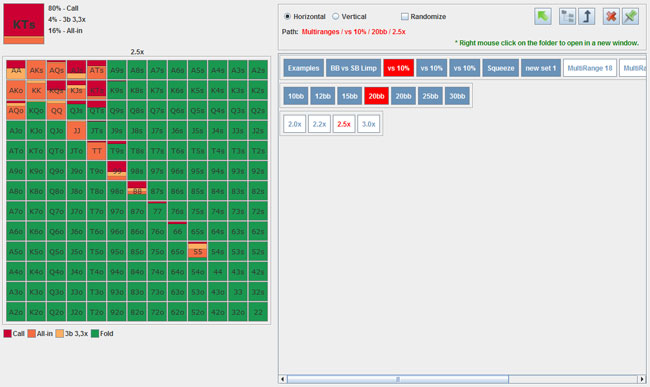Select the 77 pair cell in the grid
This screenshot has width=650, height=387.
coord(157,211)
